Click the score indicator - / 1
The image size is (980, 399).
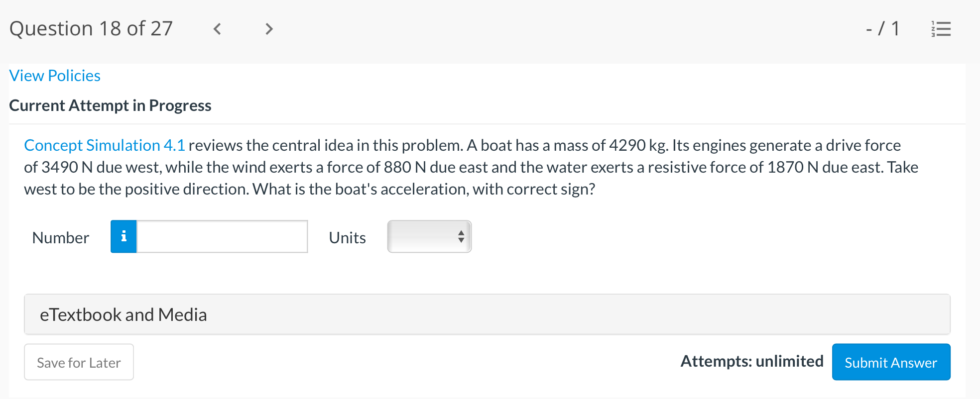882,29
